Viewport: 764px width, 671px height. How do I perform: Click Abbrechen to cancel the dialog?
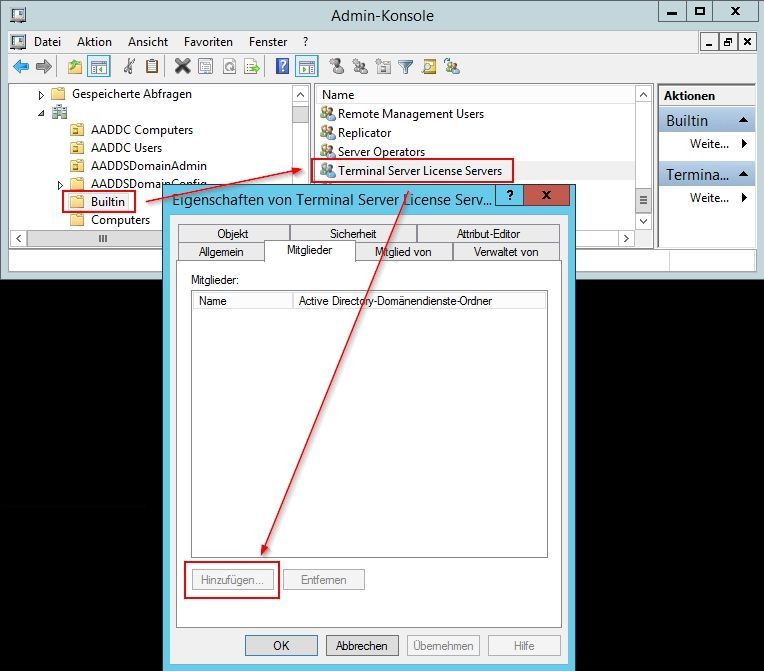click(x=362, y=646)
